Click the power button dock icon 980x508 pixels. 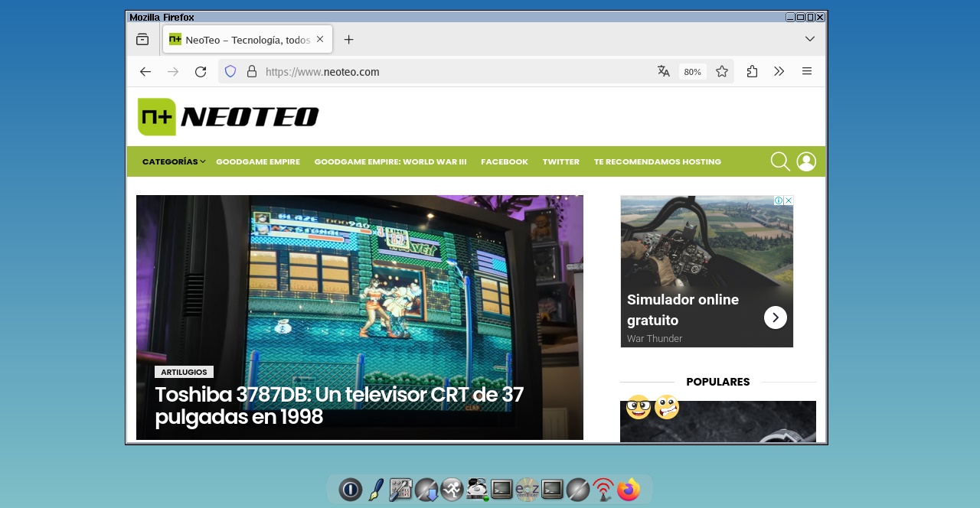coord(351,489)
